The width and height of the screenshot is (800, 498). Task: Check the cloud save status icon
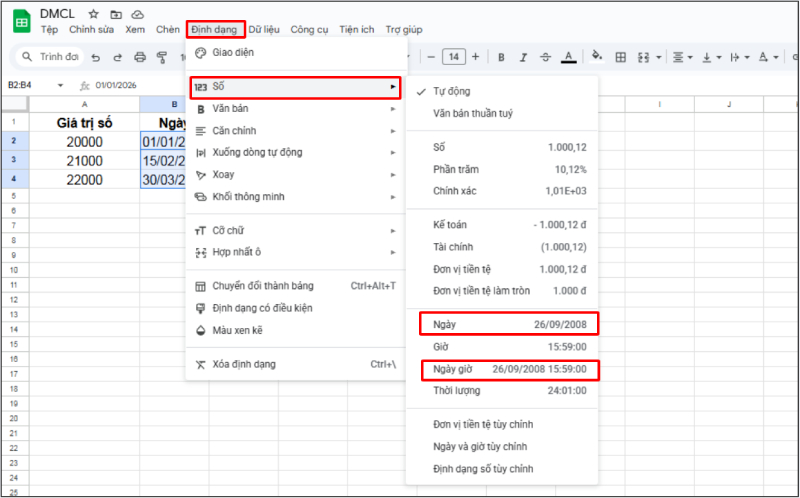point(138,14)
